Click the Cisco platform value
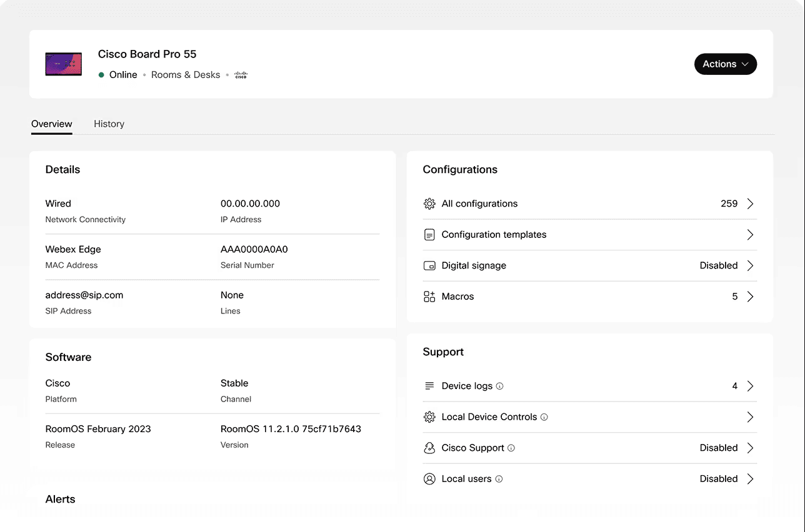This screenshot has width=805, height=532. point(57,383)
